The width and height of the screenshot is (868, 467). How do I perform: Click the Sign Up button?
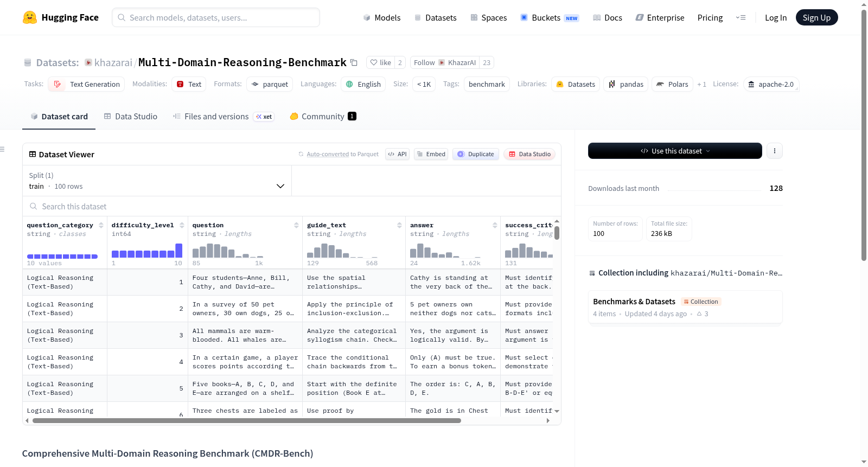click(816, 17)
